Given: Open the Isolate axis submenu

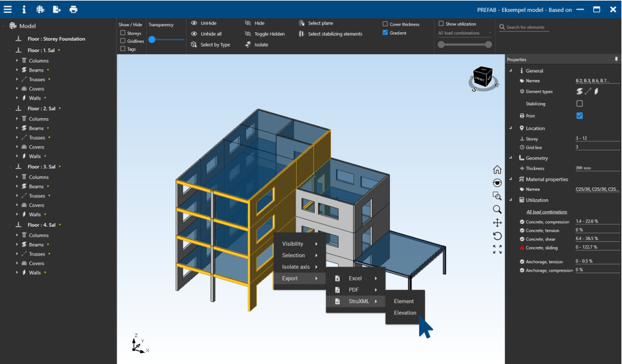Looking at the screenshot, I should (x=300, y=267).
